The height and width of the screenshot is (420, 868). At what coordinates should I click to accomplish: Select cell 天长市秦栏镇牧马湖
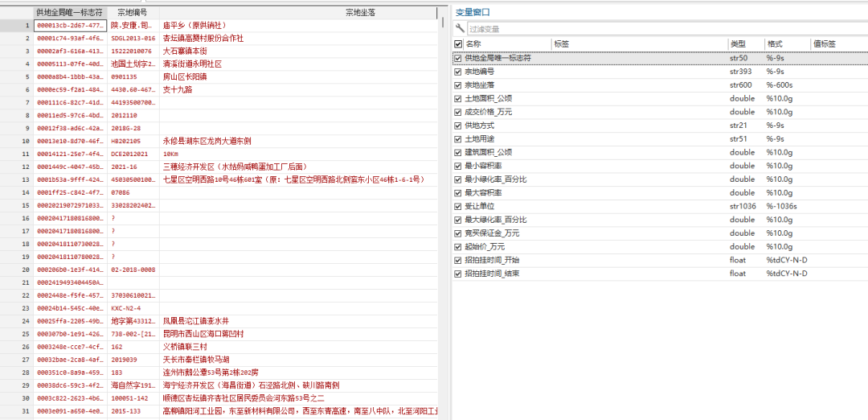click(x=299, y=360)
